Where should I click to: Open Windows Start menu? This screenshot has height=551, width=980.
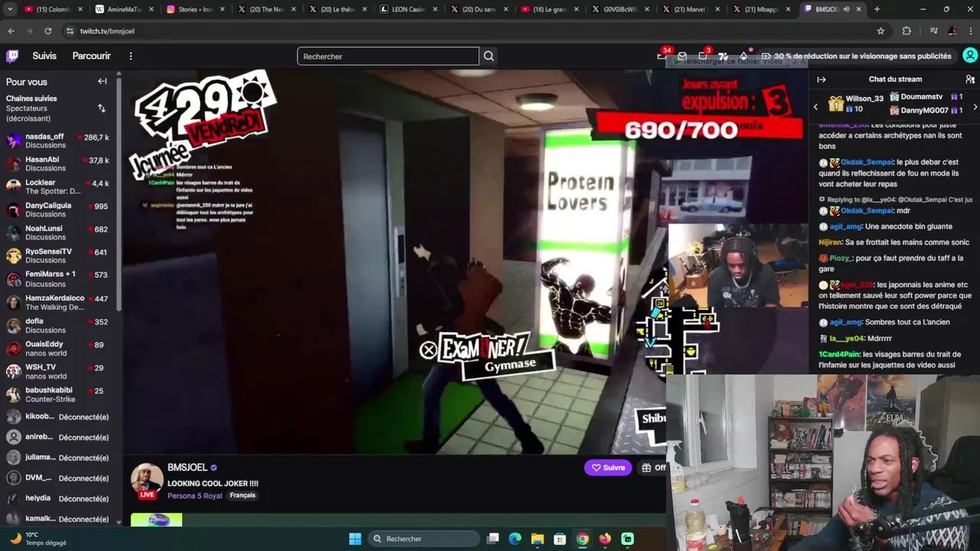pyautogui.click(x=355, y=539)
